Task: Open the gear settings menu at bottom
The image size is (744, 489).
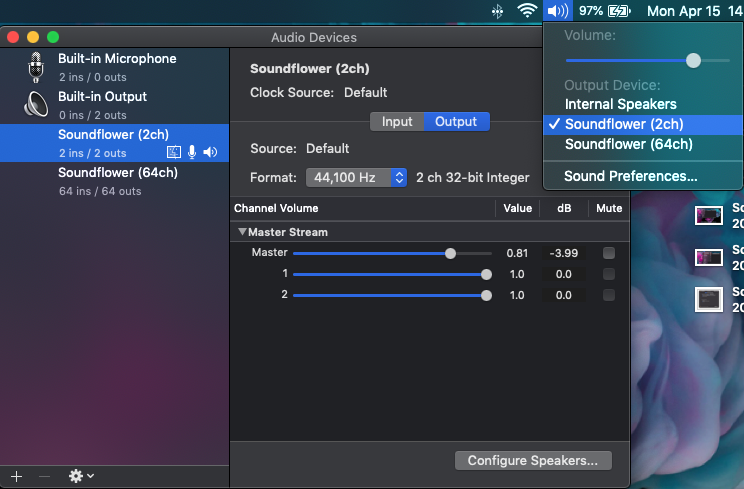Action: pyautogui.click(x=80, y=476)
